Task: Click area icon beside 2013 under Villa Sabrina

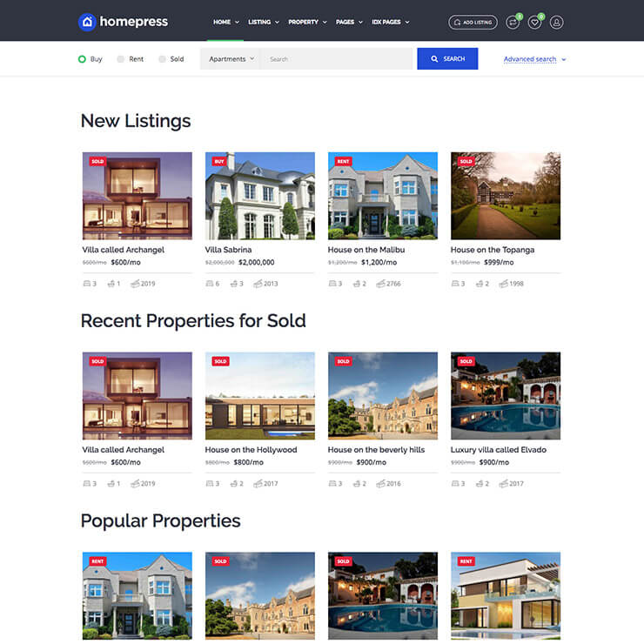Action: pos(258,284)
